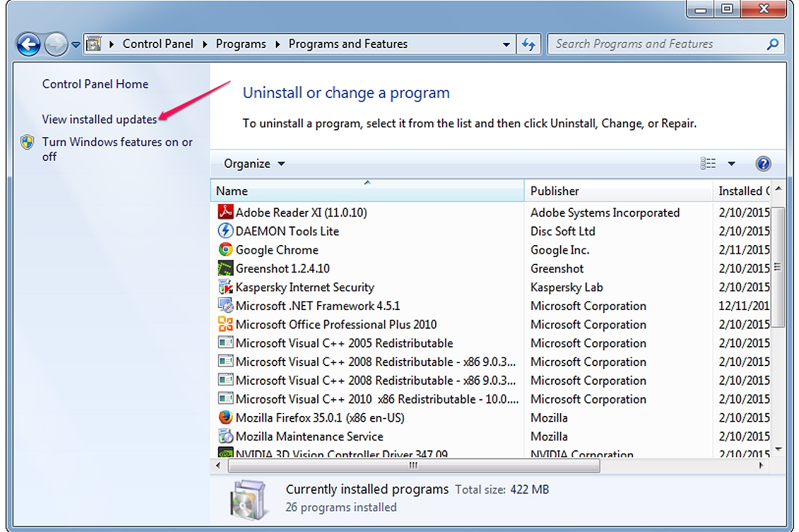Maximize the Programs and Features window
799x532 pixels.
[726, 8]
